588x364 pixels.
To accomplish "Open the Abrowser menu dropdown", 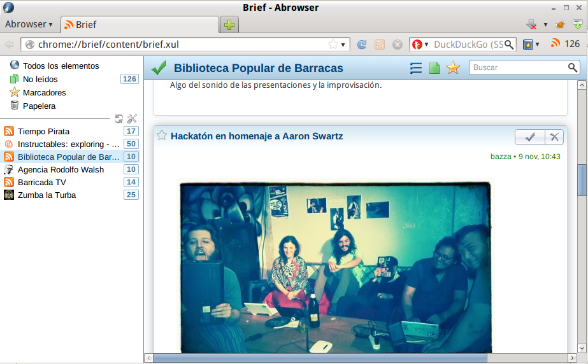I will 29,24.
